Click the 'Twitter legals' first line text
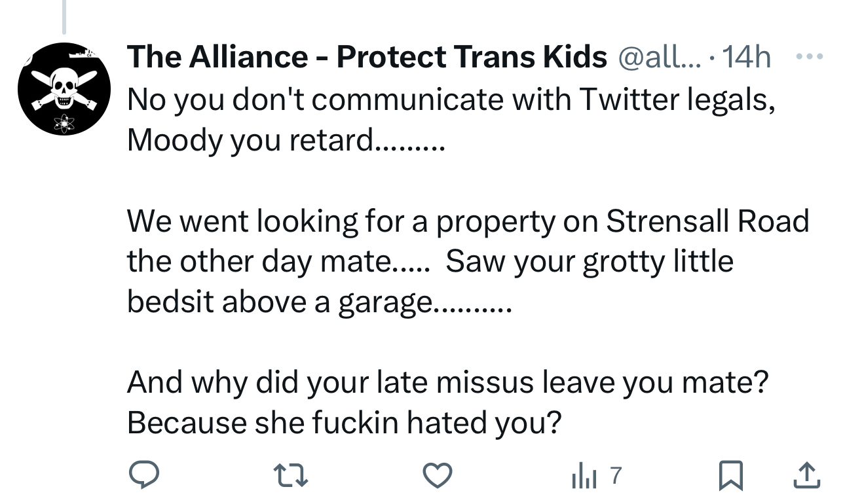The width and height of the screenshot is (845, 504). click(x=451, y=99)
